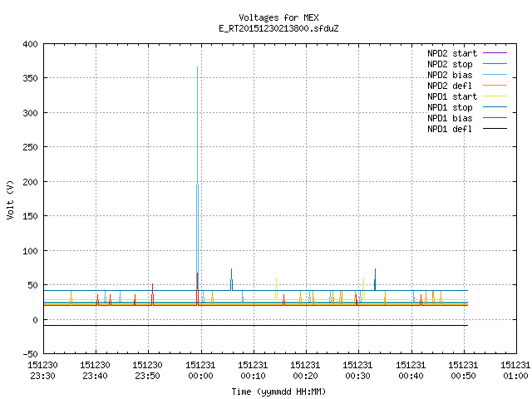Click the yellow NPD1 start legend line
The height and width of the screenshot is (399, 532).
pos(495,96)
